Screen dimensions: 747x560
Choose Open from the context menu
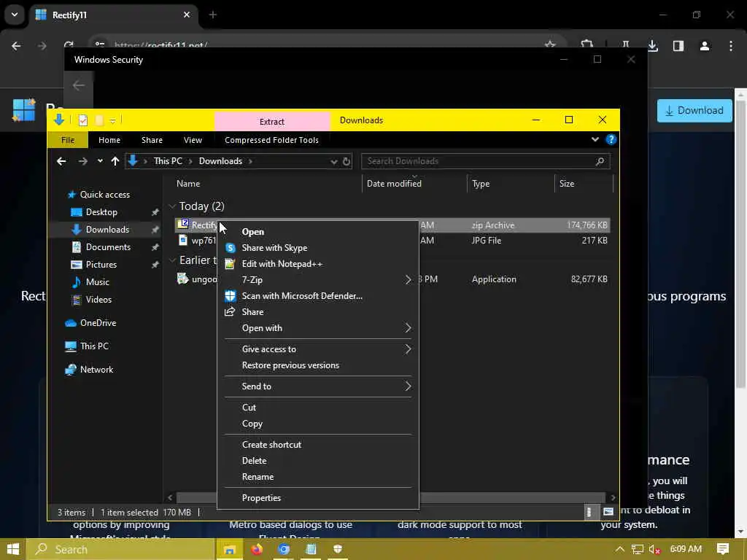[252, 232]
